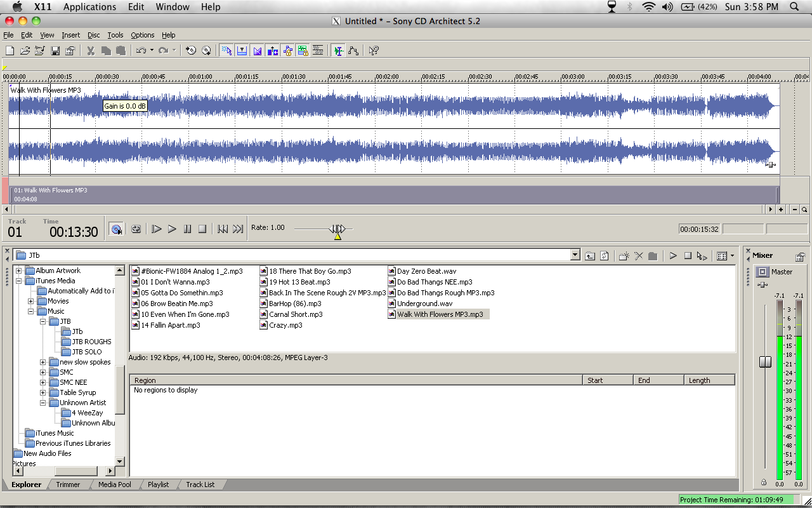This screenshot has width=812, height=508.
Task: Click the Copy icon in the toolbar
Action: pos(106,51)
